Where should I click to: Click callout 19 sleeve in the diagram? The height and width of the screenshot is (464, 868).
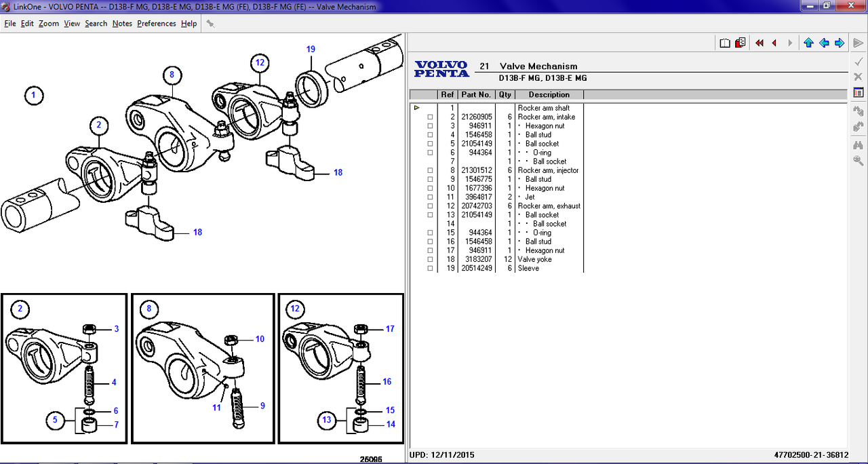pos(311,49)
